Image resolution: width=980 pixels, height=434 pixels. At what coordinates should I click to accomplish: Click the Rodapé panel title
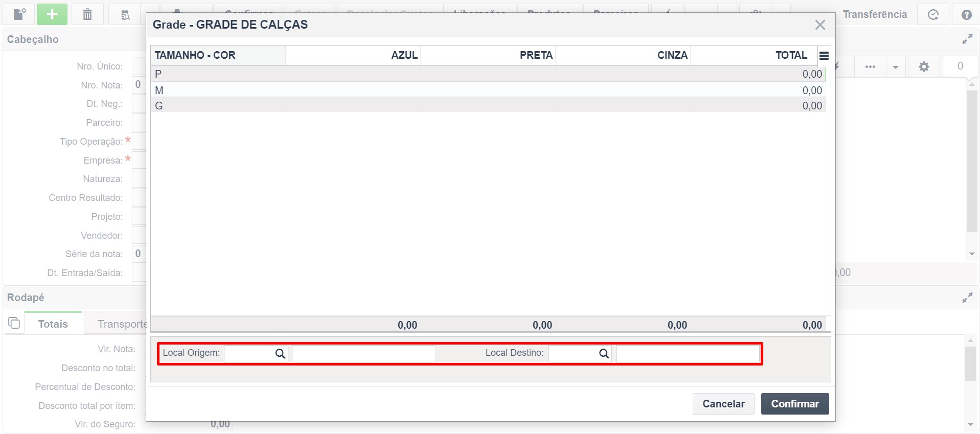[26, 298]
